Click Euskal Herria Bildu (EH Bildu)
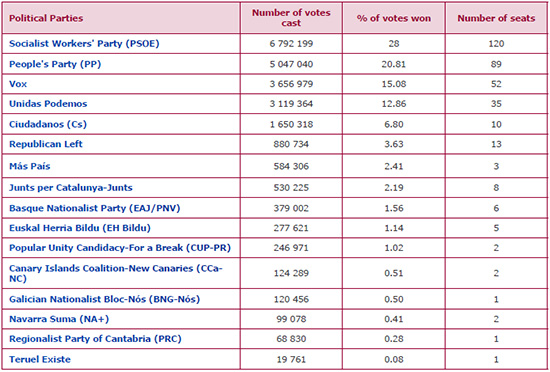The width and height of the screenshot is (550, 372). coord(80,228)
